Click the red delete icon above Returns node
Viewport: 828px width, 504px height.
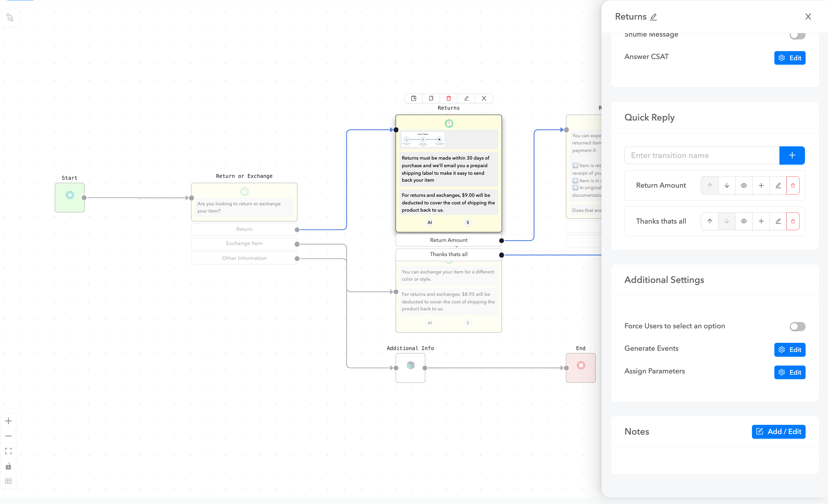click(x=449, y=98)
